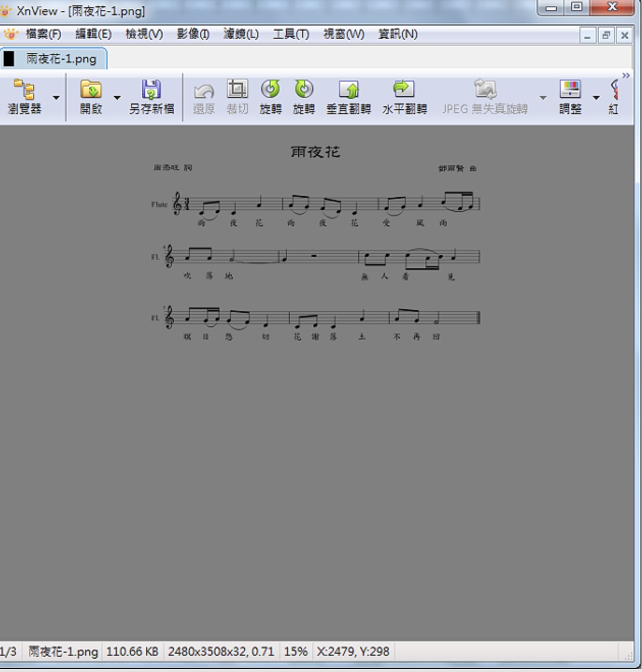Open the 編輯(E) menu
The height and width of the screenshot is (672, 642).
(x=93, y=34)
